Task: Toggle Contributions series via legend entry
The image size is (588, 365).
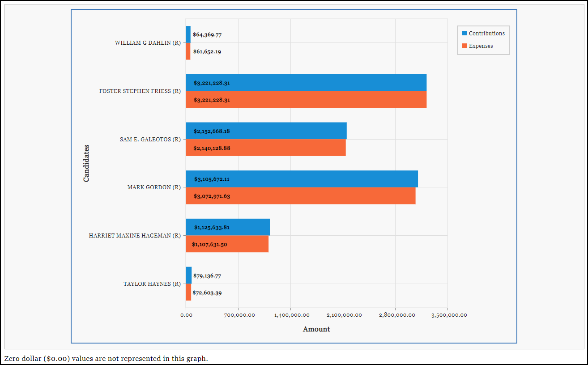Action: pos(487,33)
